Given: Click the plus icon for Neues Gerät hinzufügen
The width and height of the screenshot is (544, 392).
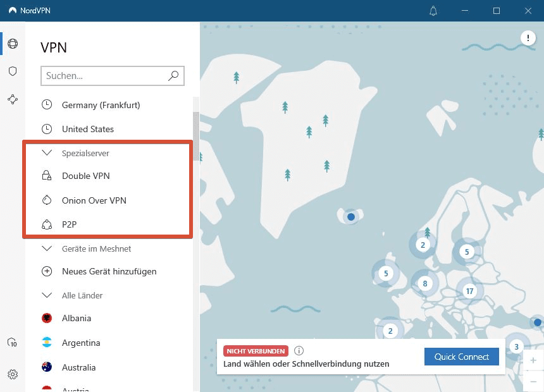Looking at the screenshot, I should coord(47,271).
